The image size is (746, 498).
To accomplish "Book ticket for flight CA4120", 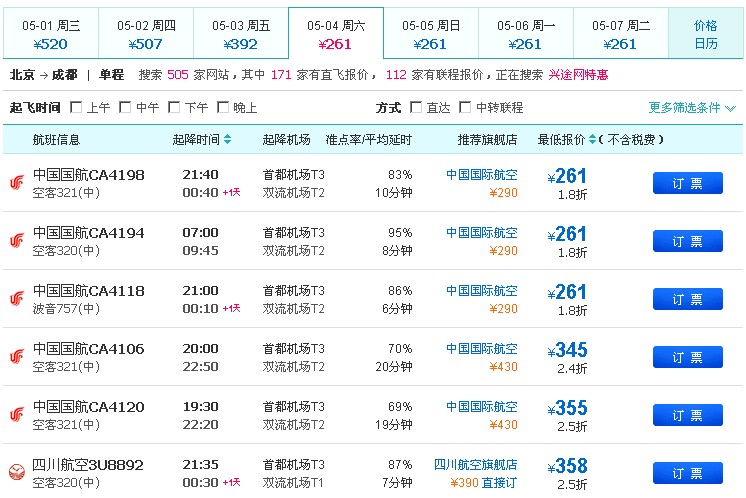I will pyautogui.click(x=687, y=415).
